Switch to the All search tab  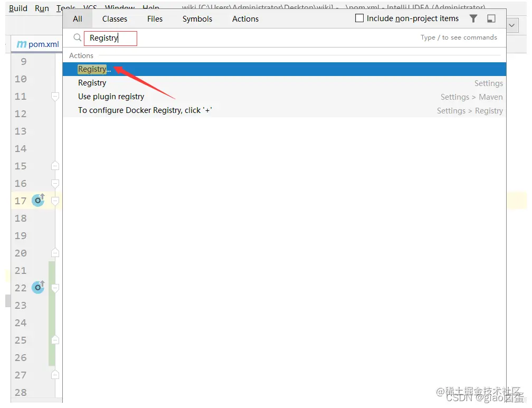click(x=78, y=19)
